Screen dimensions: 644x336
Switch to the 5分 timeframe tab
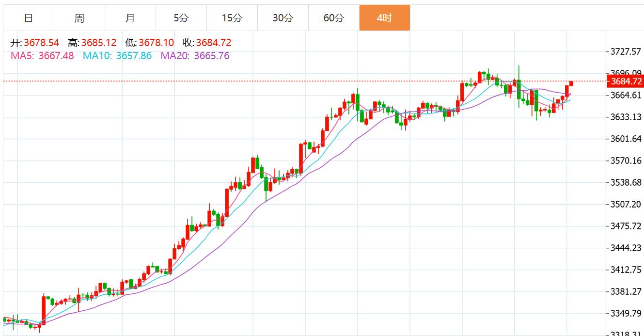pyautogui.click(x=181, y=18)
